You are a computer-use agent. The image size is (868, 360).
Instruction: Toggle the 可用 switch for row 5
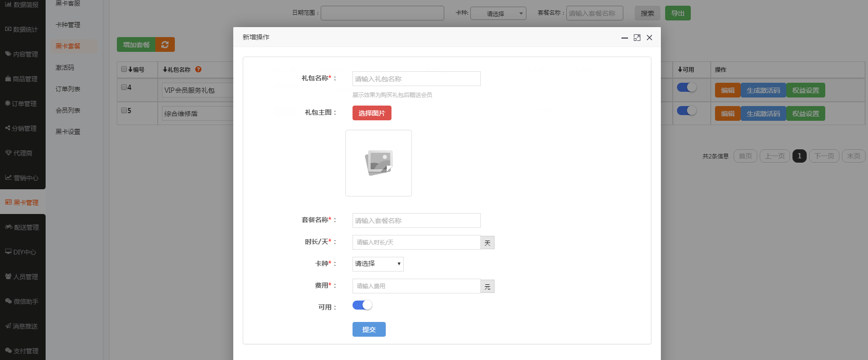coord(687,111)
